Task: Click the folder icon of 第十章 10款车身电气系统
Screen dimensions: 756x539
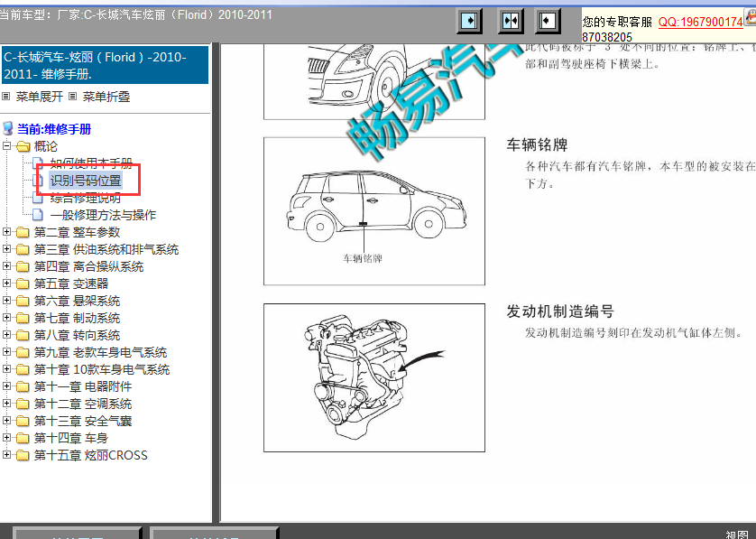Action: tap(23, 369)
